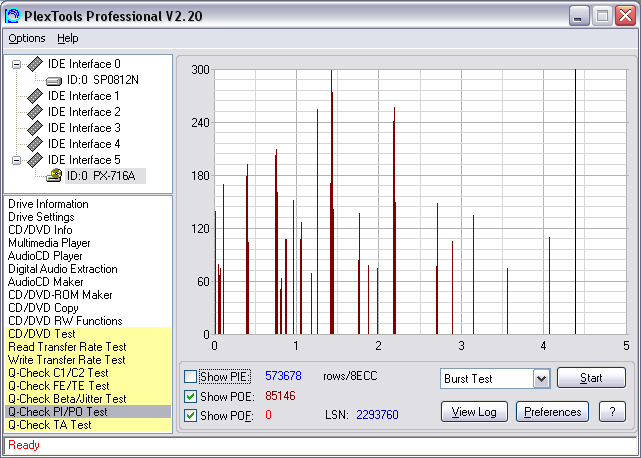This screenshot has width=641, height=458.
Task: Open Drive Settings
Action: click(41, 217)
